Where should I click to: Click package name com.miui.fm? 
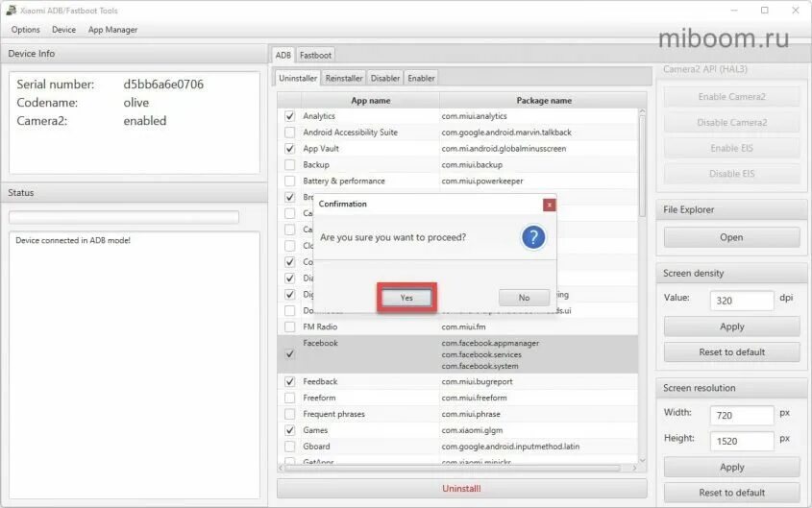pyautogui.click(x=463, y=327)
